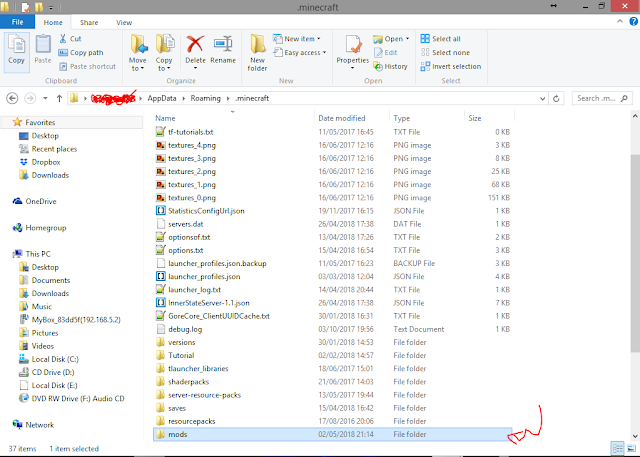The height and width of the screenshot is (457, 640).
Task: Select file launcher_profiles.json
Action: [x=333, y=276]
